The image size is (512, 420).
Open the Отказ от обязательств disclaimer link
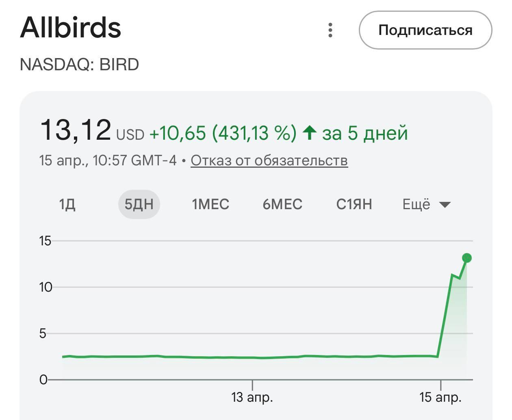point(269,160)
